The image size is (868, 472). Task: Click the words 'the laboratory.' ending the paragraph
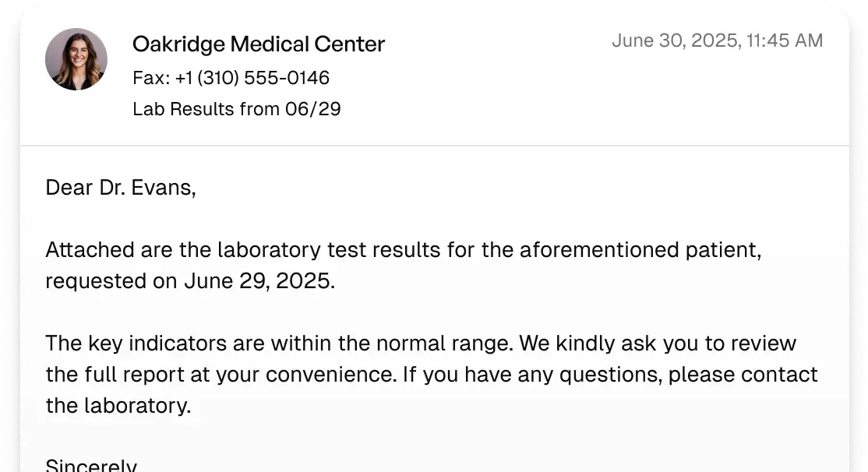[x=118, y=406]
